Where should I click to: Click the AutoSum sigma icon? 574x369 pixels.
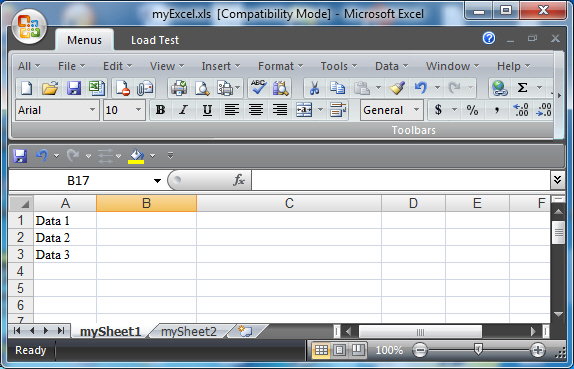click(522, 88)
